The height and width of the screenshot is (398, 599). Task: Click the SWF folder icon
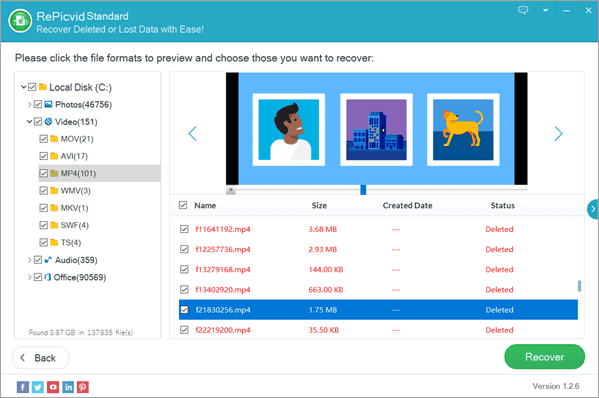pos(54,225)
